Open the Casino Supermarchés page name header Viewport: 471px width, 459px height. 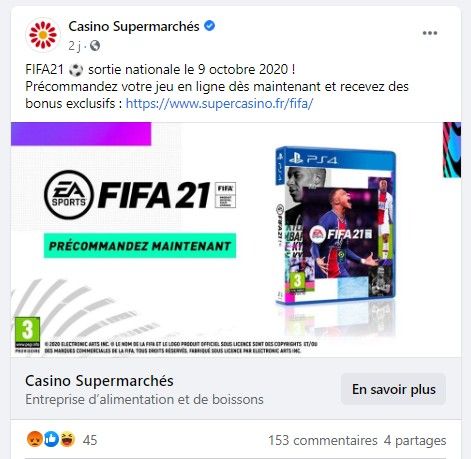point(134,26)
